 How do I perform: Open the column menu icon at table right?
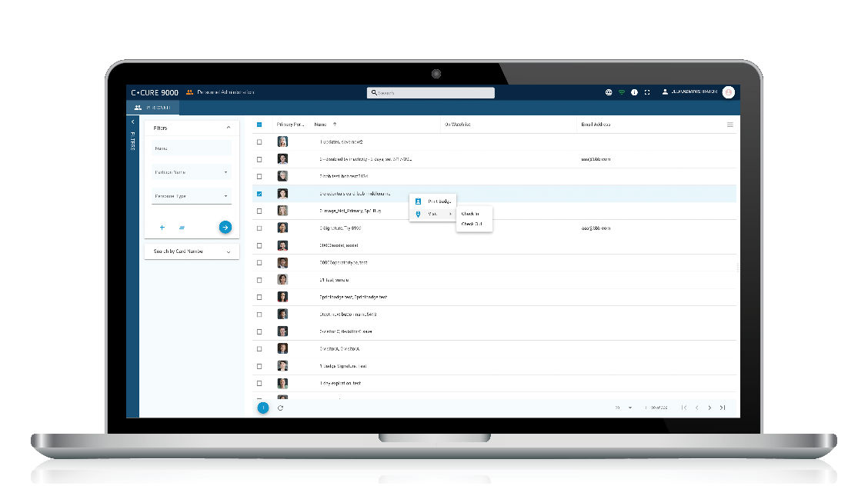(x=729, y=125)
